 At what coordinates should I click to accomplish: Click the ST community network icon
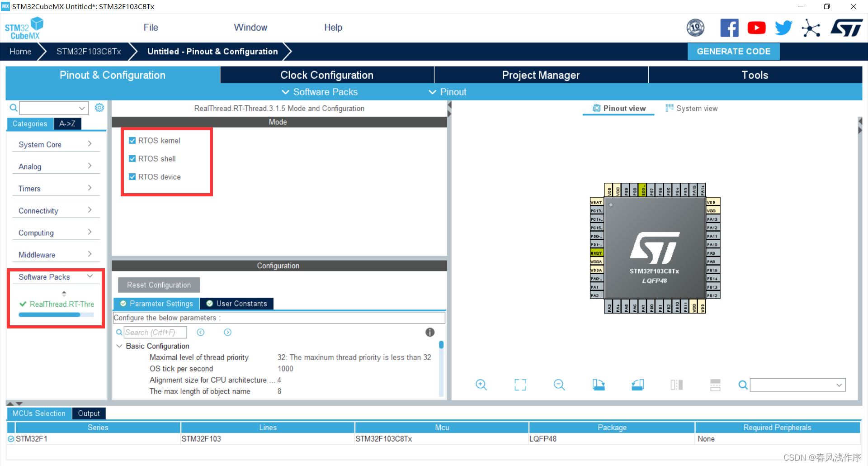[811, 28]
